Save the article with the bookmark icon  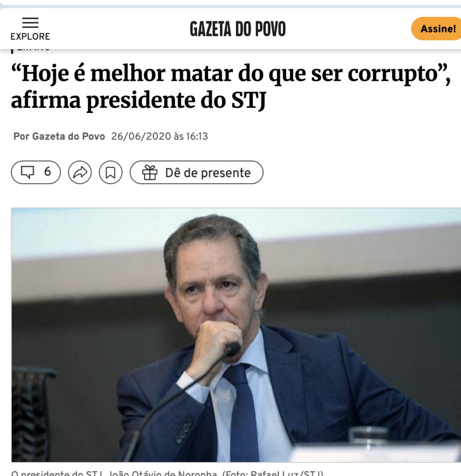tap(111, 172)
